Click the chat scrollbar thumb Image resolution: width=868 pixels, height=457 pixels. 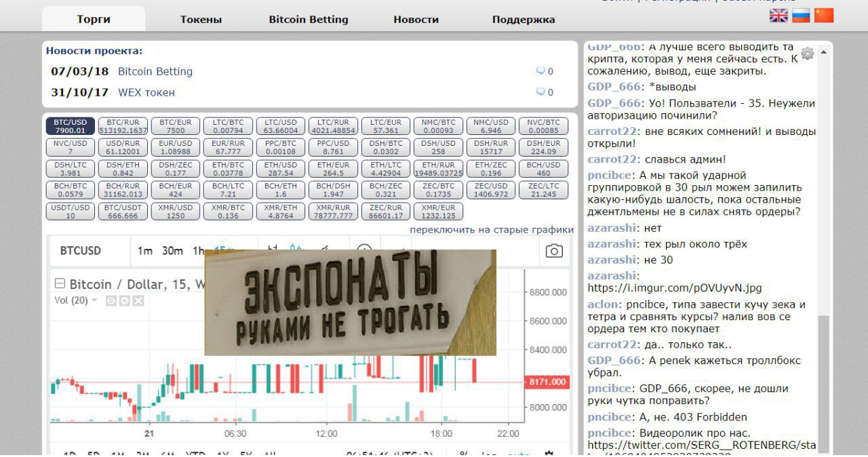(823, 384)
